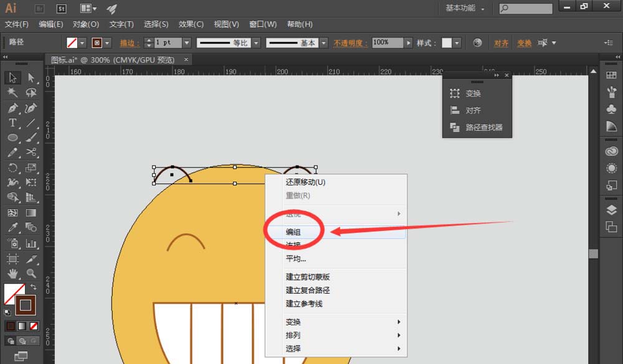Select the Scale tool

point(31,167)
